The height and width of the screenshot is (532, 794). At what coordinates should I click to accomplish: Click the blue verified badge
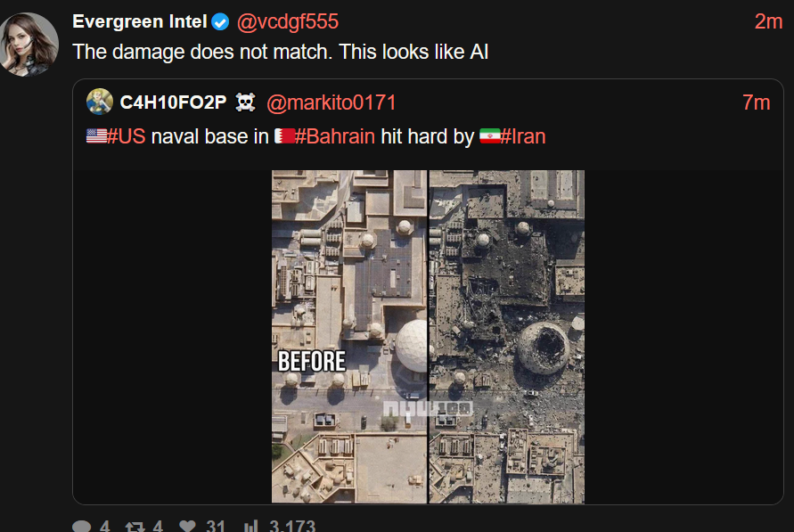point(220,21)
